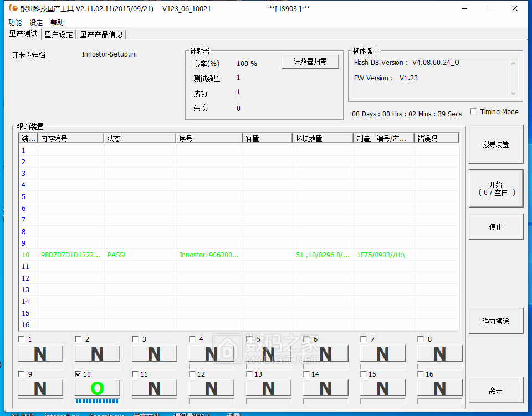This screenshot has width=532, height=416.
Task: Check the port 2 checkbox
Action: coord(79,339)
